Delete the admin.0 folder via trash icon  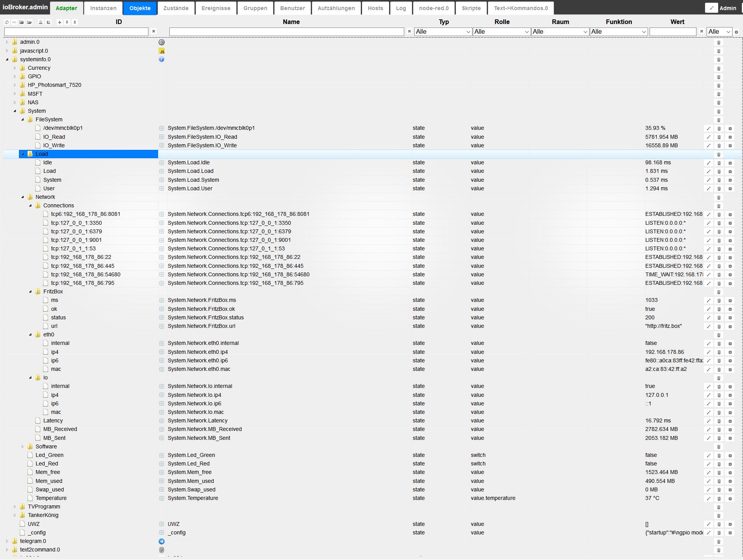719,42
